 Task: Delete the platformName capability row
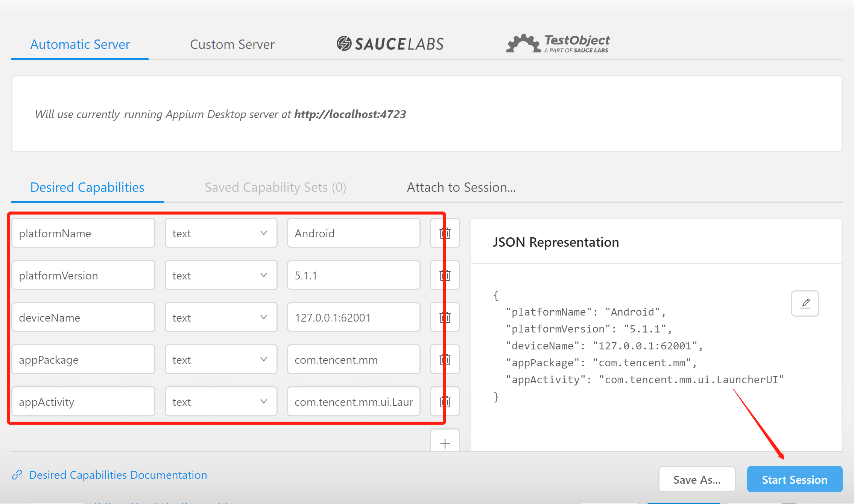[445, 233]
